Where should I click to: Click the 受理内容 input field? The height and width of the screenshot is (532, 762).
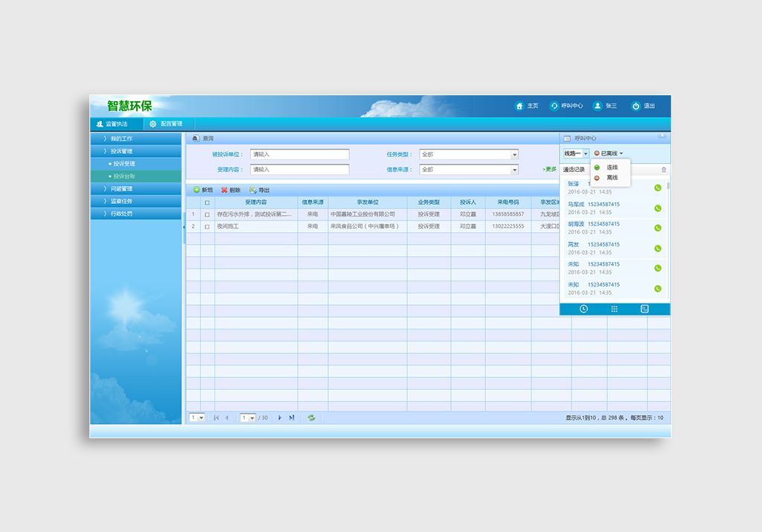300,170
